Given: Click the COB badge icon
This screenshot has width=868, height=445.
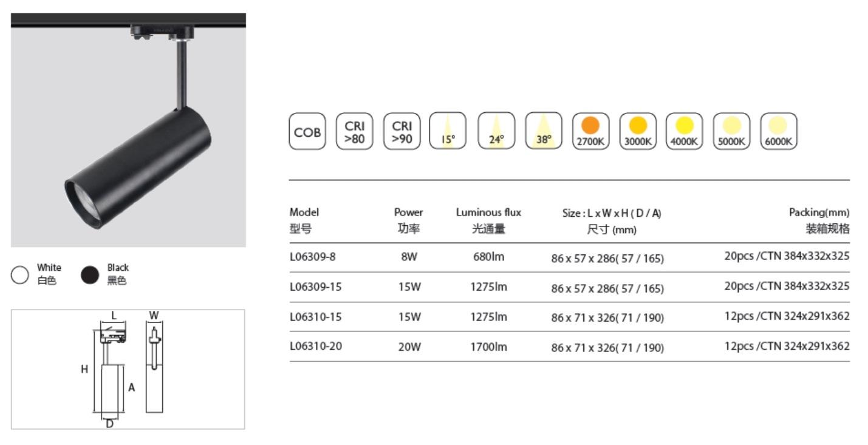Looking at the screenshot, I should [x=307, y=131].
